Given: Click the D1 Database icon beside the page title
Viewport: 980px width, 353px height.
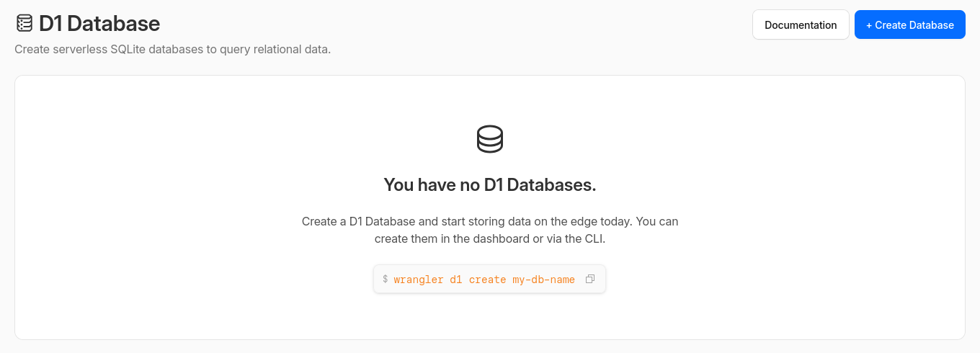Looking at the screenshot, I should coord(24,24).
